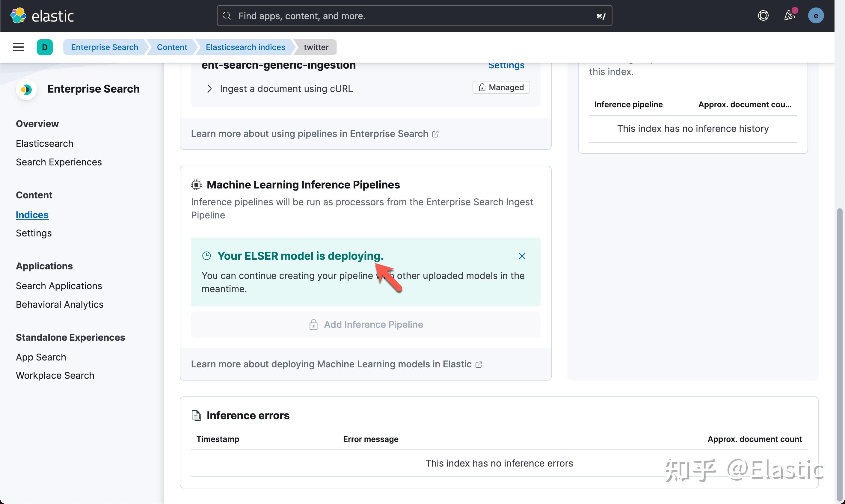The width and height of the screenshot is (845, 504).
Task: Expand Ingest a document using cURL
Action: point(209,89)
